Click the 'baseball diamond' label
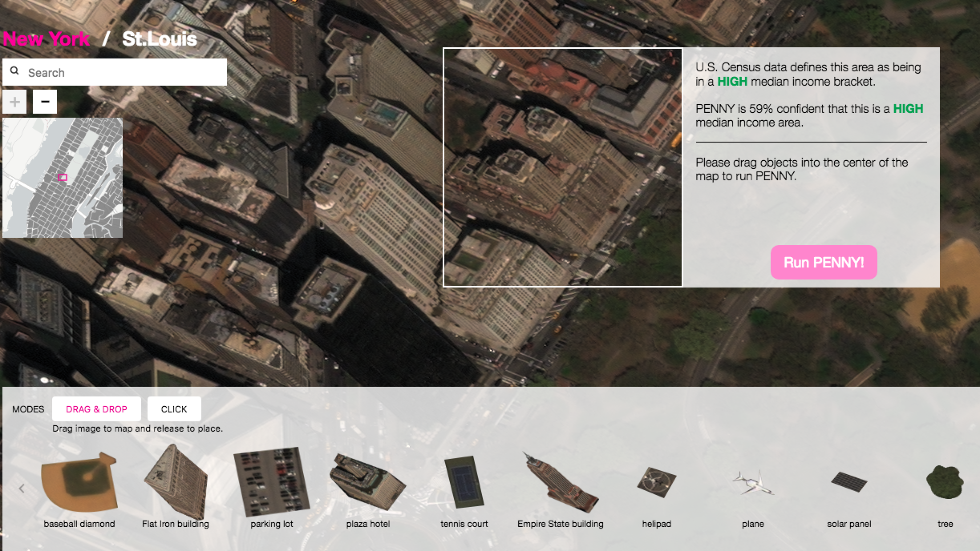The image size is (980, 551). pos(79,524)
